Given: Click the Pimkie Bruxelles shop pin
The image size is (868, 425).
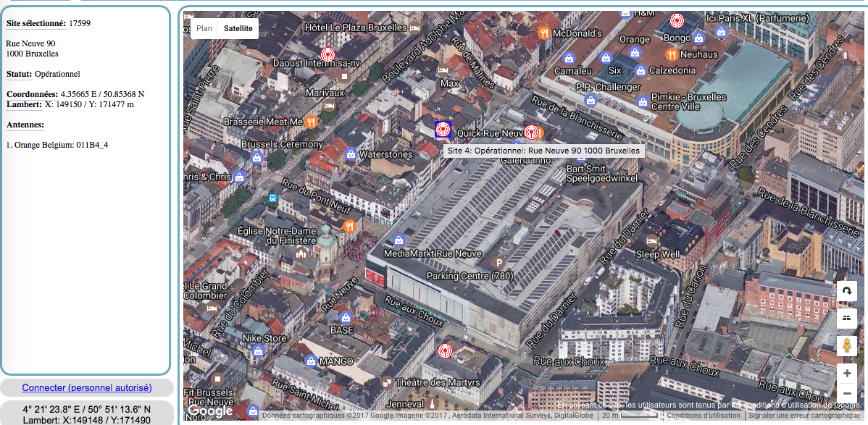Looking at the screenshot, I should (643, 101).
